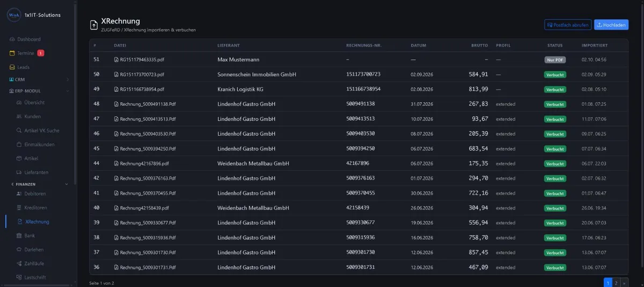The width and height of the screenshot is (644, 287).
Task: Click invoice number 5009330677
Action: [x=361, y=223]
